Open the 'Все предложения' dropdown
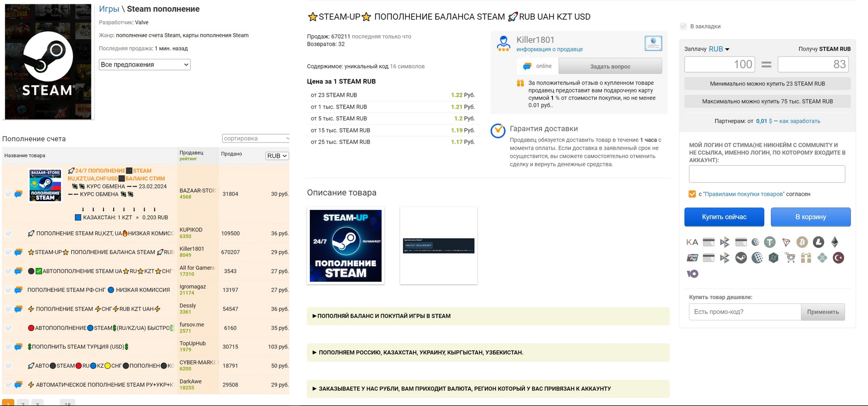The width and height of the screenshot is (868, 406). [145, 64]
